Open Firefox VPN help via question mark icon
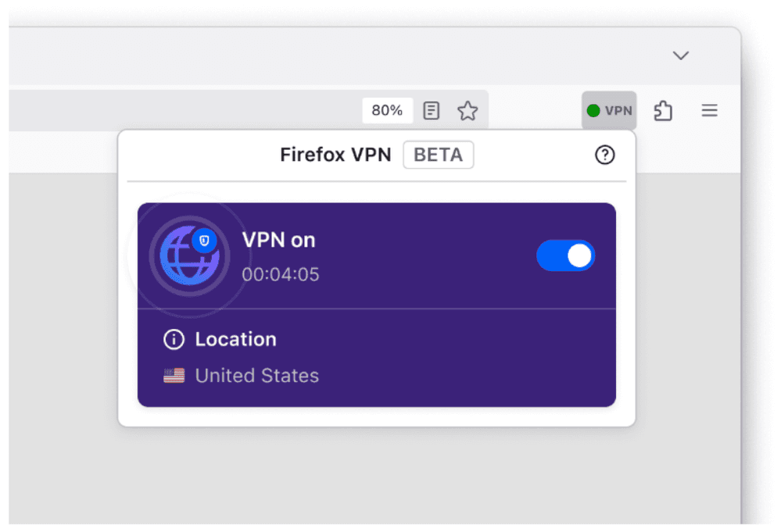This screenshot has height=532, width=781. [x=604, y=155]
